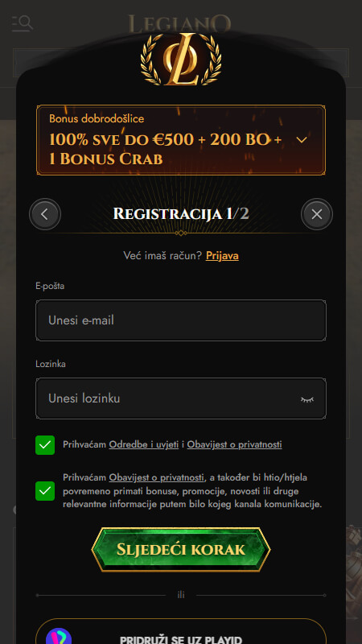This screenshot has height=644, width=362.
Task: Click Pridruži se uz PlayID button
Action: click(x=180, y=633)
